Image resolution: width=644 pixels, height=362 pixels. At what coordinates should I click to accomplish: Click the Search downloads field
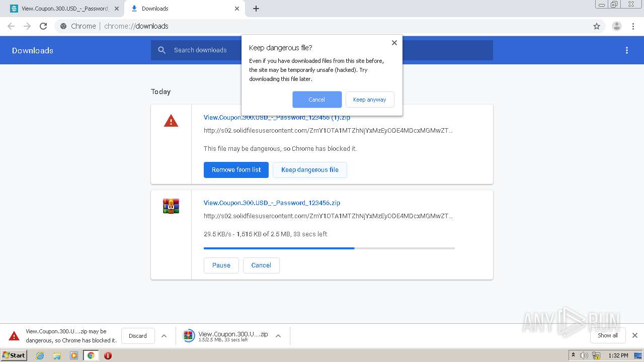322,50
